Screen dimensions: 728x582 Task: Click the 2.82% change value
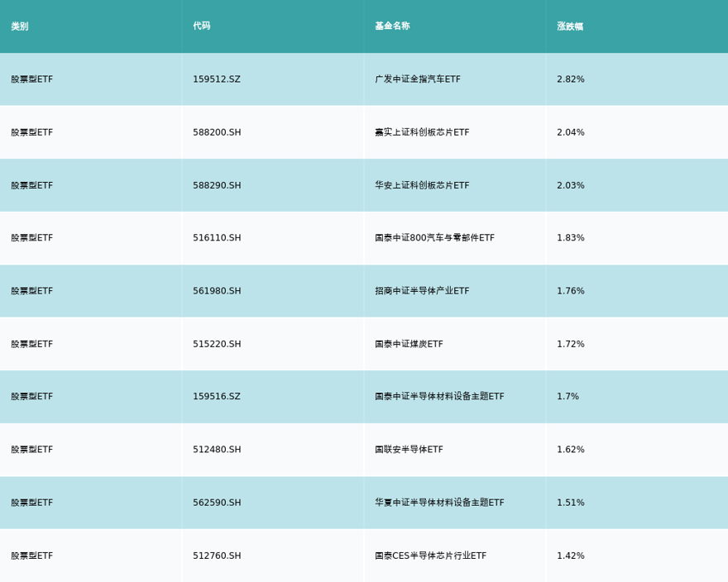click(571, 79)
